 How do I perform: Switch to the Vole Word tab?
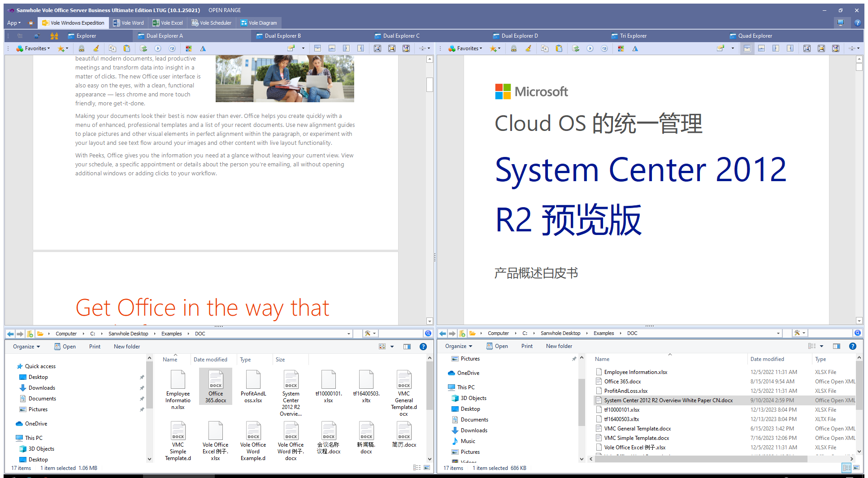(x=128, y=23)
